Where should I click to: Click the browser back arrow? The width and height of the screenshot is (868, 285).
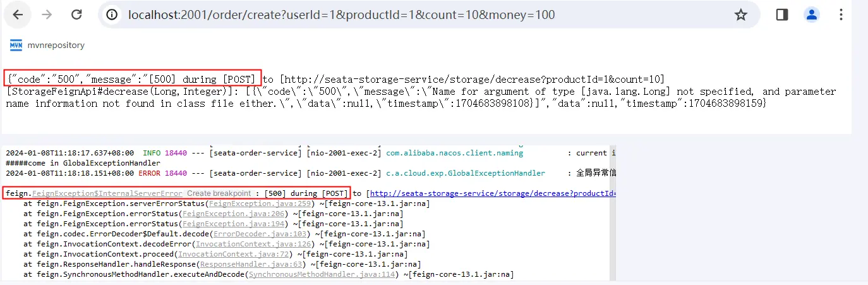(18, 15)
